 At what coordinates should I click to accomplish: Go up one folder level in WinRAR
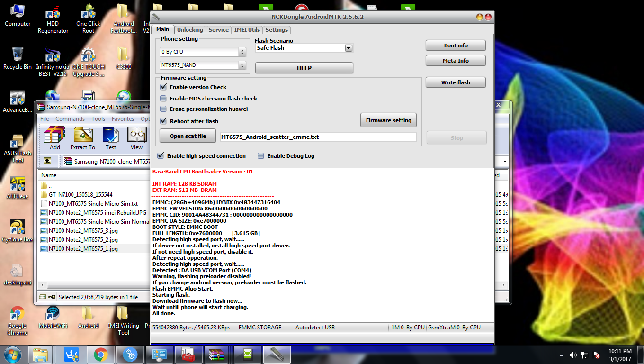(x=47, y=161)
